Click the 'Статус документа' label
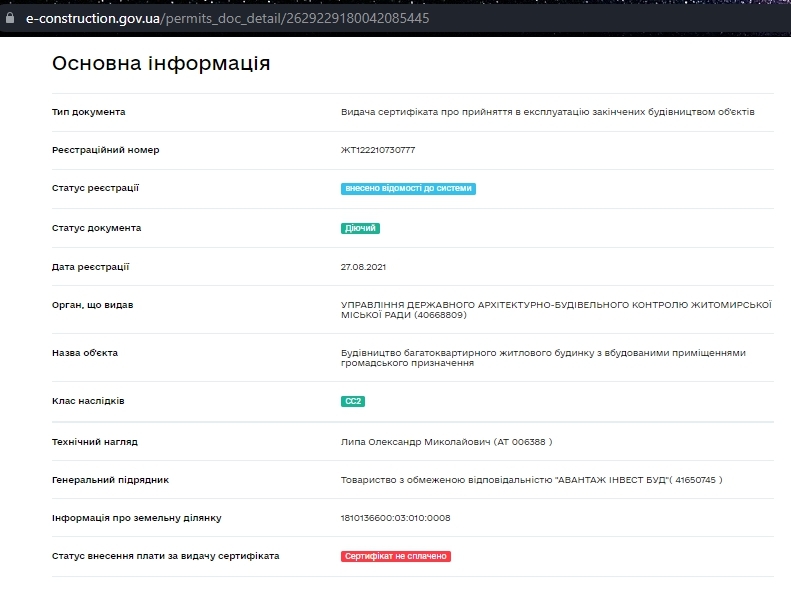This screenshot has height=590, width=791. [x=96, y=228]
